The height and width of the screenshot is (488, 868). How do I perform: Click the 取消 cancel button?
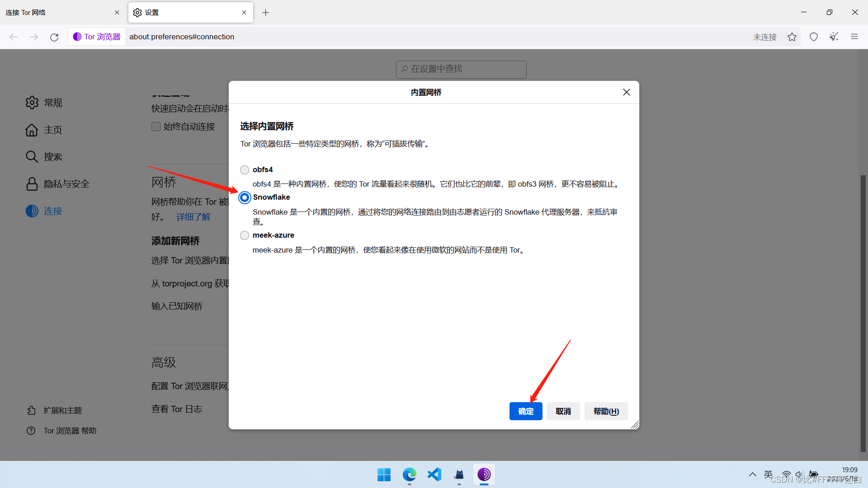coord(563,411)
